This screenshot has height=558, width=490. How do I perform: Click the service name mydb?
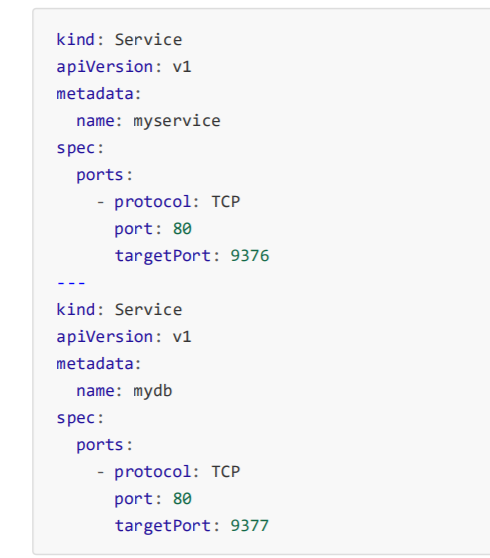tap(153, 391)
